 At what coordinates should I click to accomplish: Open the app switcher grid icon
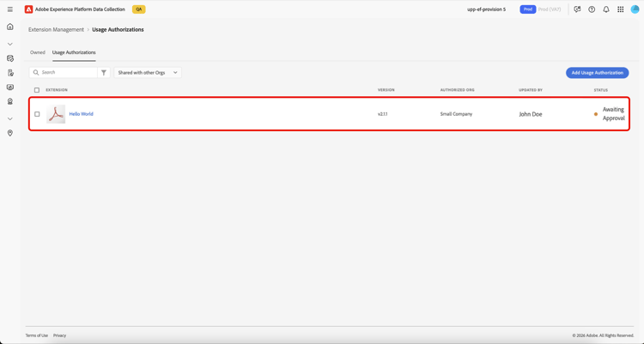620,9
